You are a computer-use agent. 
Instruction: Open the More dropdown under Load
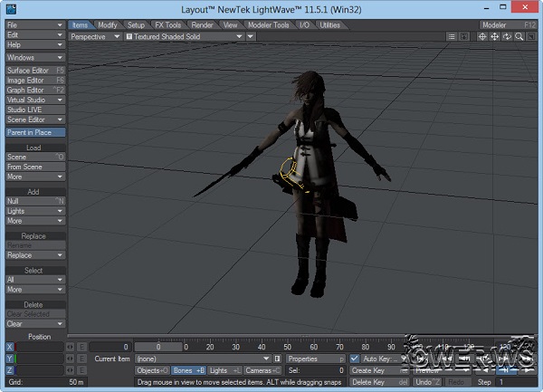(x=35, y=177)
